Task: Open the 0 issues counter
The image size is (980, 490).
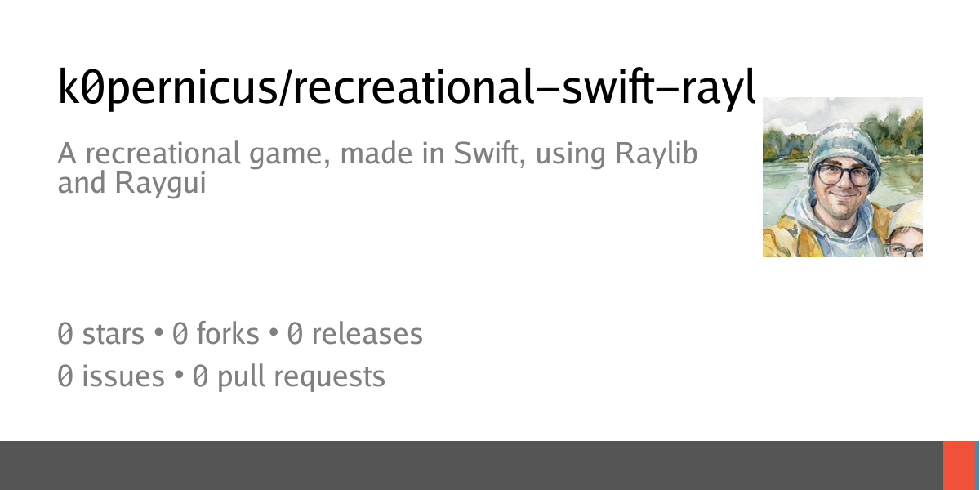Action: point(111,376)
